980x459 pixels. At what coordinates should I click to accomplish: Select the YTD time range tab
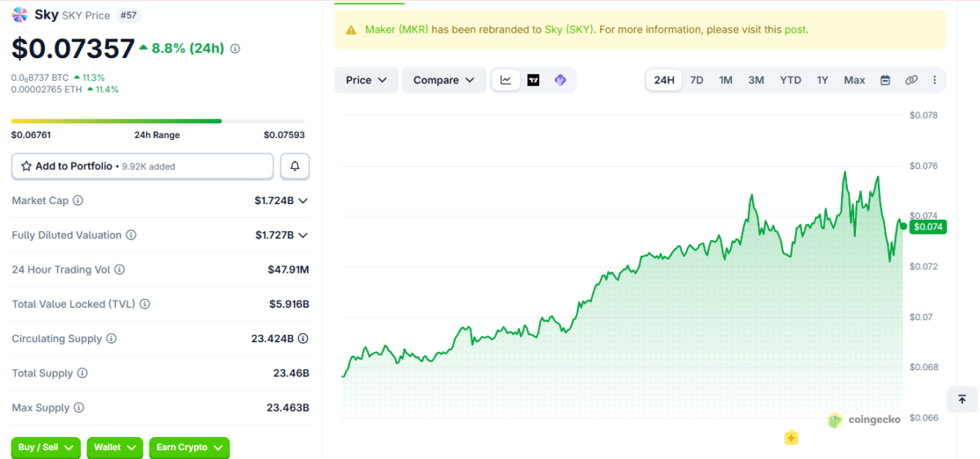791,80
